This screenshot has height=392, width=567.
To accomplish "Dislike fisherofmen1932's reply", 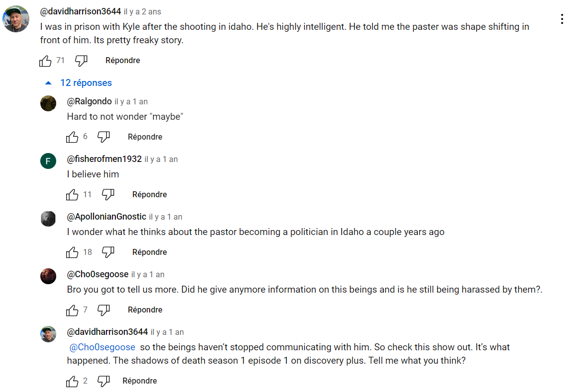I will (x=108, y=195).
